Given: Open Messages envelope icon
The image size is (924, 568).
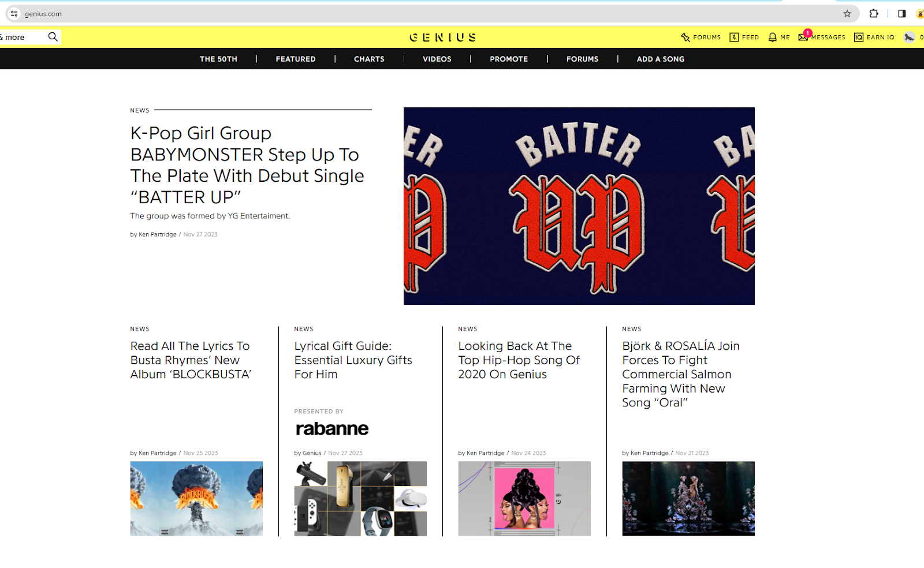Looking at the screenshot, I should point(803,37).
